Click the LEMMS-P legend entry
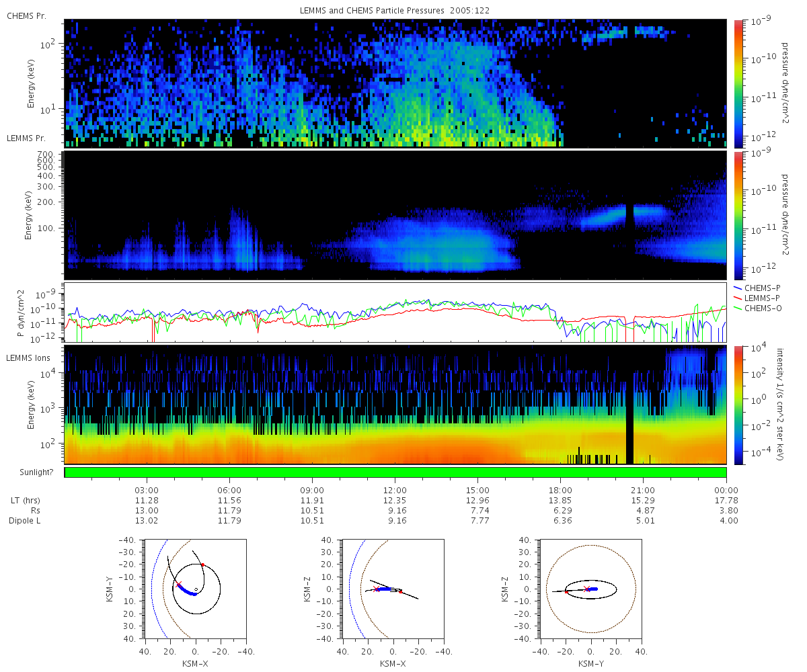 pos(758,298)
